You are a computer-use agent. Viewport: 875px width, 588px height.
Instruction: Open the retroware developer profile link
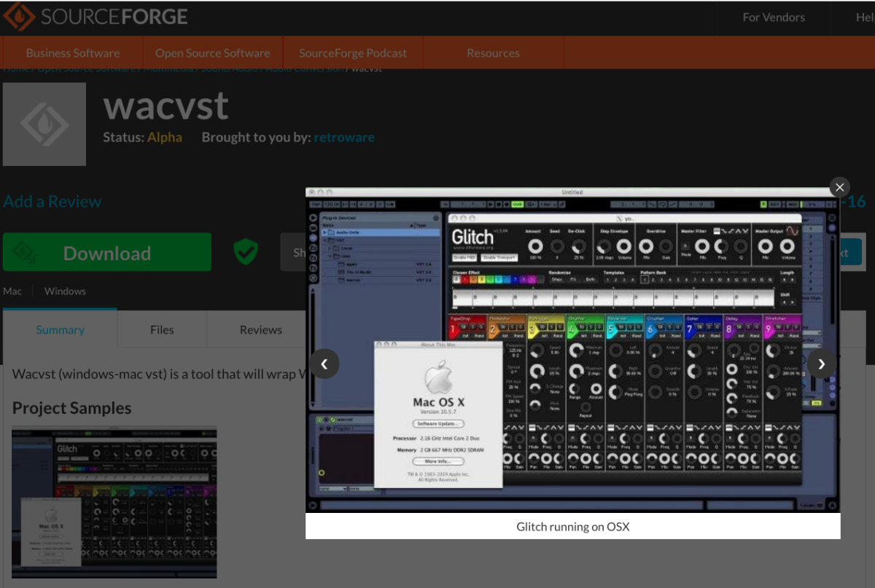pos(344,137)
